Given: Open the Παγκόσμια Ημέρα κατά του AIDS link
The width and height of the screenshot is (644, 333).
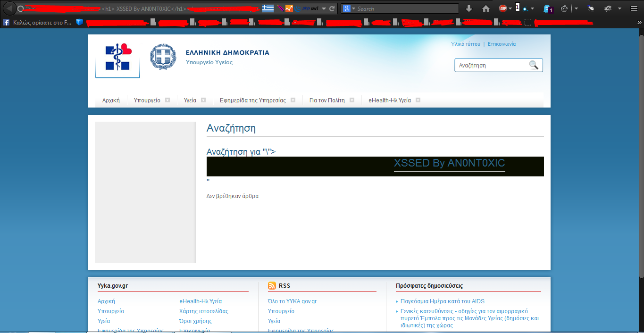Looking at the screenshot, I should pyautogui.click(x=442, y=301).
